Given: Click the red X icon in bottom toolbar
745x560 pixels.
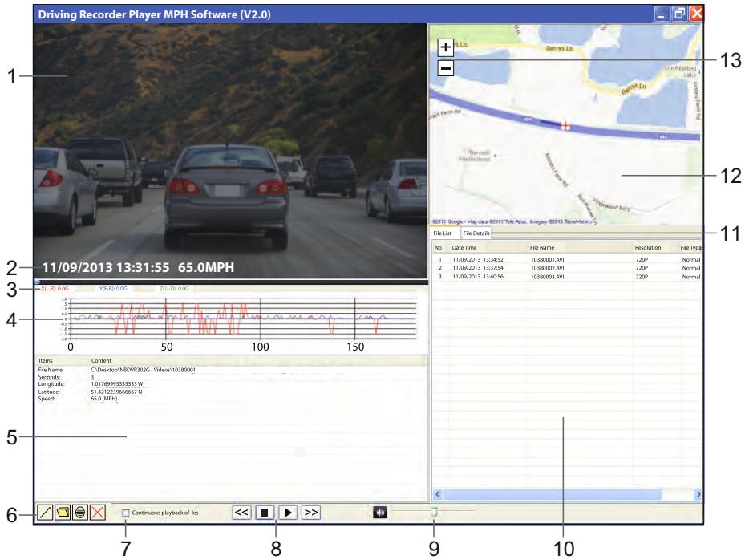Looking at the screenshot, I should click(x=97, y=513).
